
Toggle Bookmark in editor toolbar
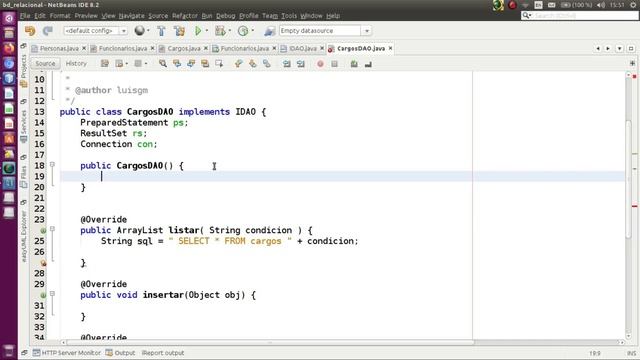[x=267, y=64]
